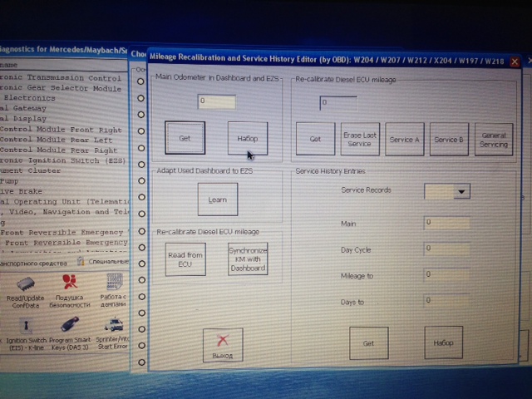The image size is (532, 399).
Task: Click Get beside Erase Last Service
Action: (x=316, y=139)
